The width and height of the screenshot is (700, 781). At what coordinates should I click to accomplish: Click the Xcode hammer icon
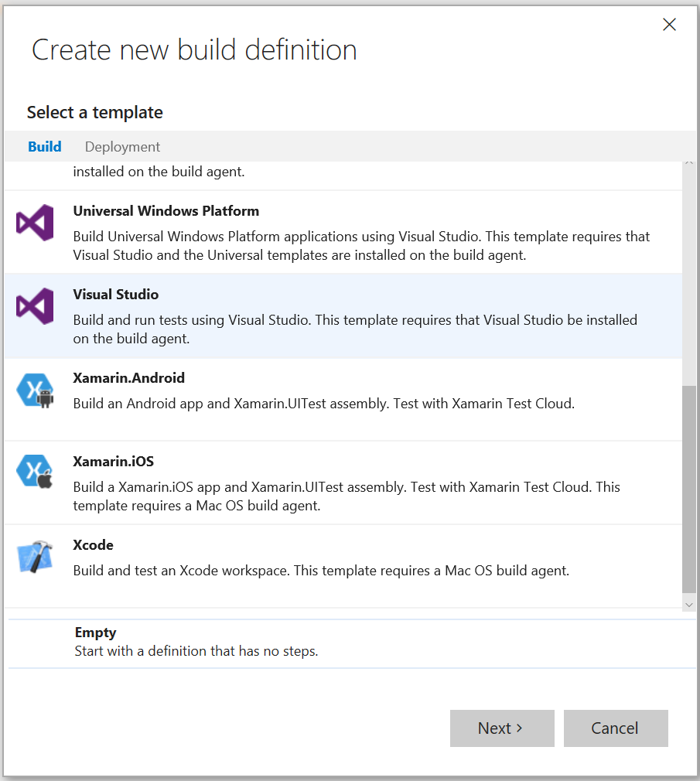(x=35, y=556)
